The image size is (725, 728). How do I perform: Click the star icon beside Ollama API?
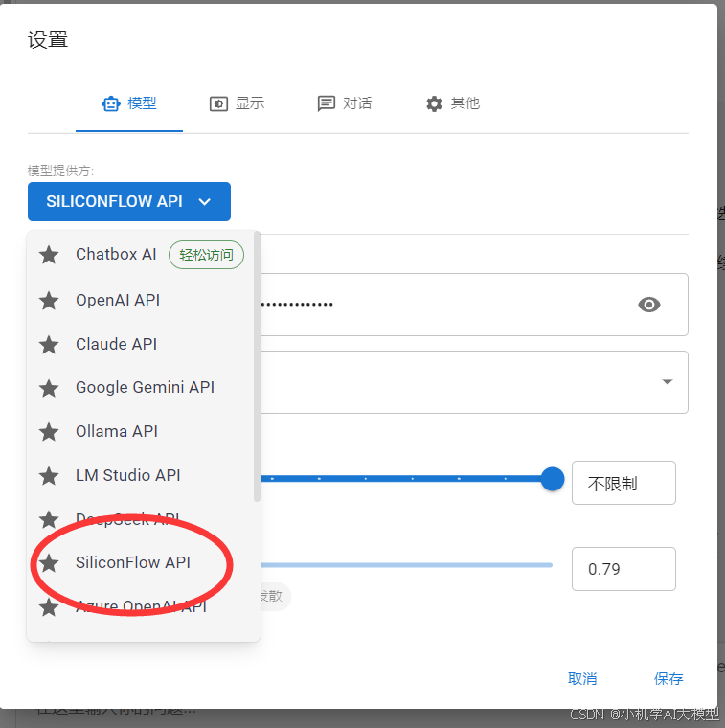[49, 432]
